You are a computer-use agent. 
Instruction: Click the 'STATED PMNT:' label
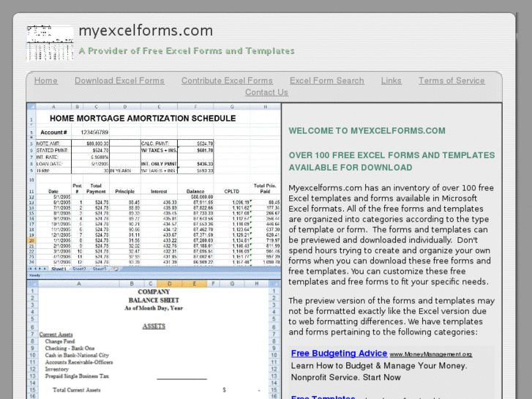tap(52, 150)
